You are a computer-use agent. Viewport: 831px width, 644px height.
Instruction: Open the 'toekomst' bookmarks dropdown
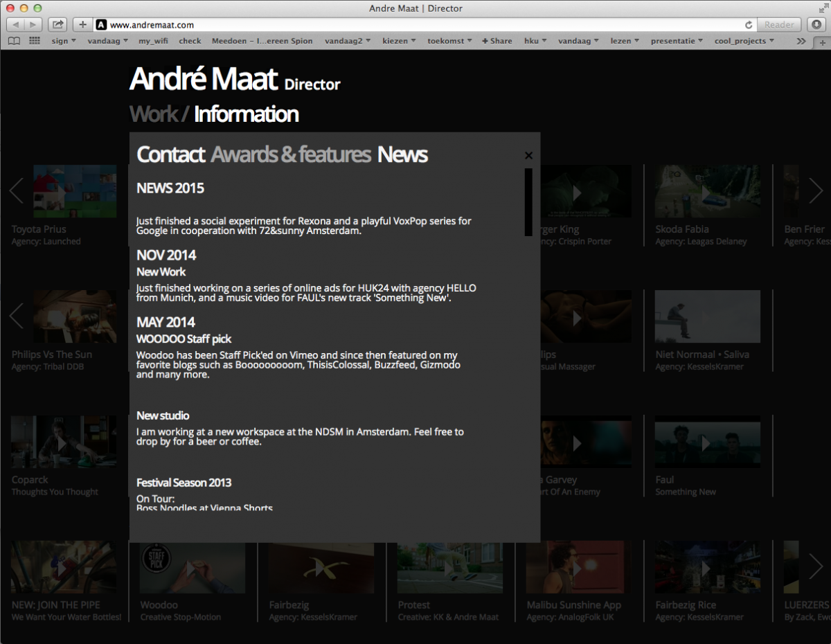pyautogui.click(x=449, y=41)
